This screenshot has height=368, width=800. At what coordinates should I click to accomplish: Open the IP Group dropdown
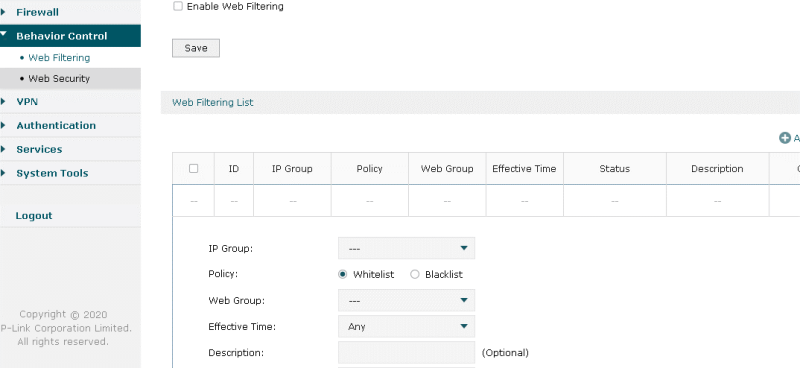pos(406,249)
